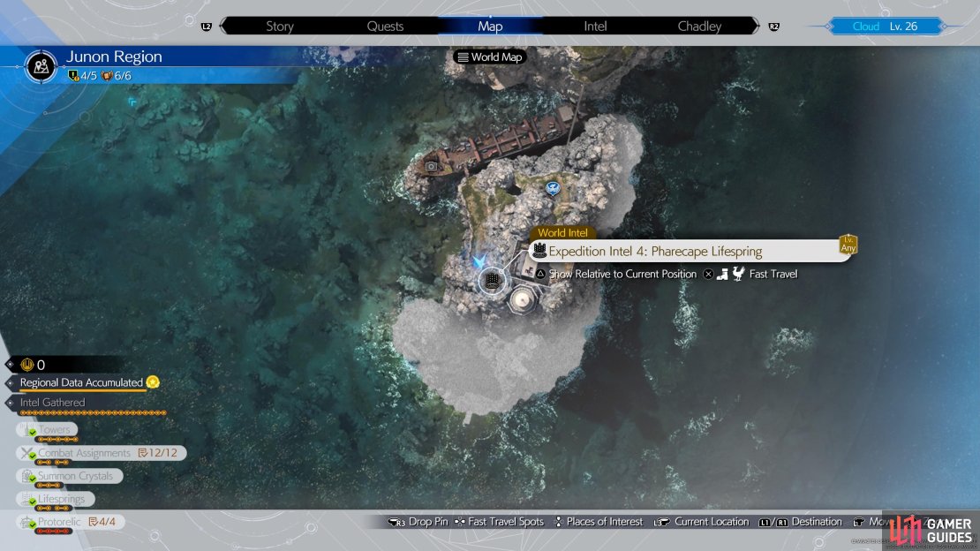Click the data points coin counter 0
Image resolution: width=980 pixels, height=551 pixels.
pyautogui.click(x=34, y=365)
